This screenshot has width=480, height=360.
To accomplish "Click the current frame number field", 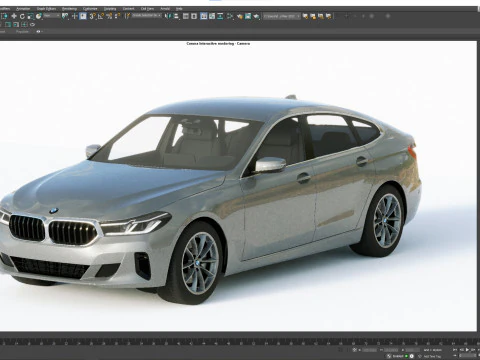I will tap(468, 356).
